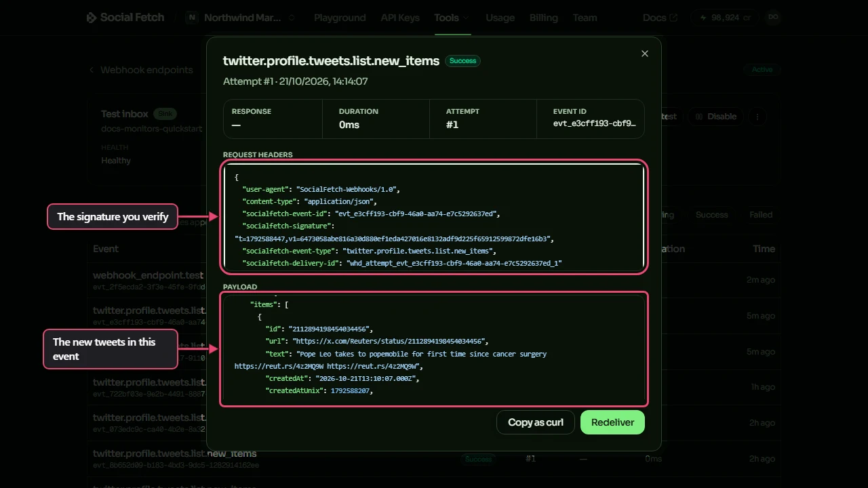Image resolution: width=868 pixels, height=488 pixels.
Task: Filter deliveries by Failed
Action: [x=761, y=215]
